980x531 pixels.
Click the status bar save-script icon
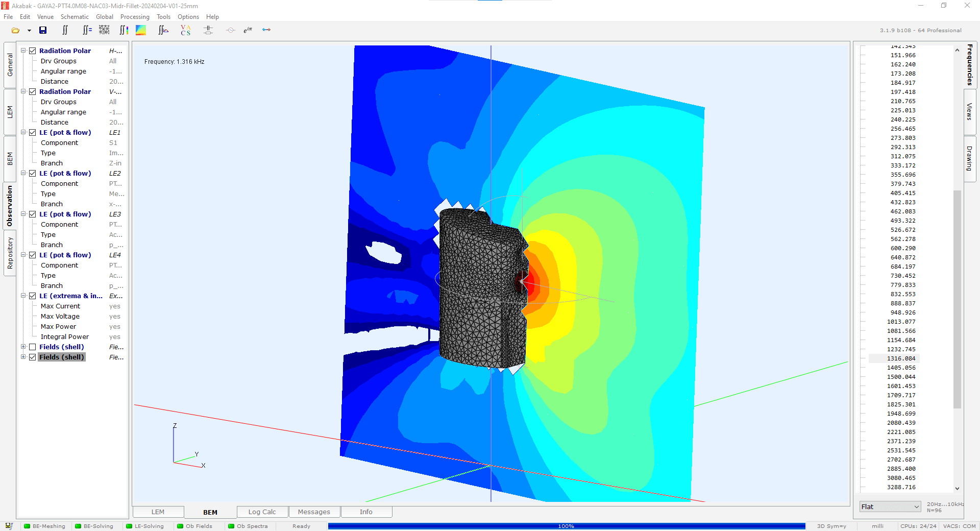pyautogui.click(x=9, y=526)
